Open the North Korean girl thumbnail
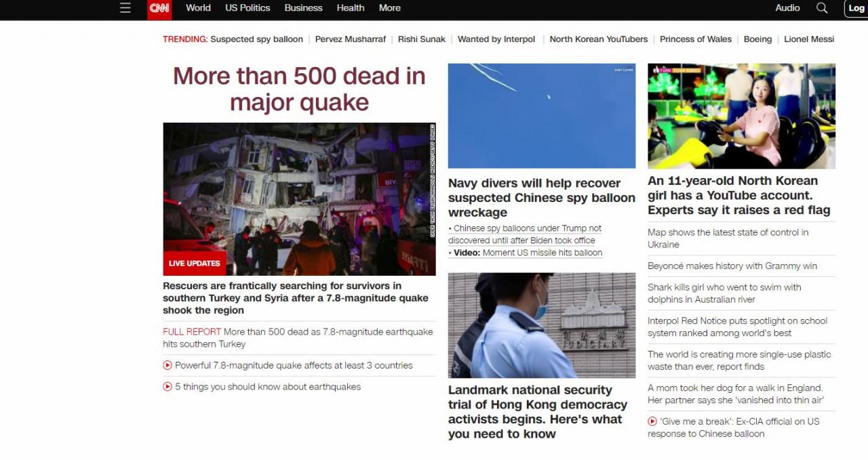This screenshot has width=868, height=460. (x=741, y=116)
